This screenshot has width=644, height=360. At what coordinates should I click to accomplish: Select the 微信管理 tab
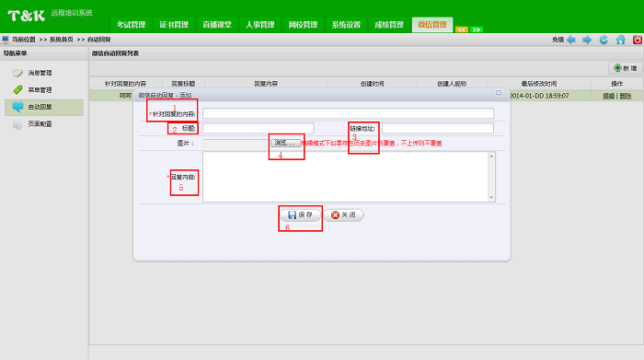tap(432, 25)
